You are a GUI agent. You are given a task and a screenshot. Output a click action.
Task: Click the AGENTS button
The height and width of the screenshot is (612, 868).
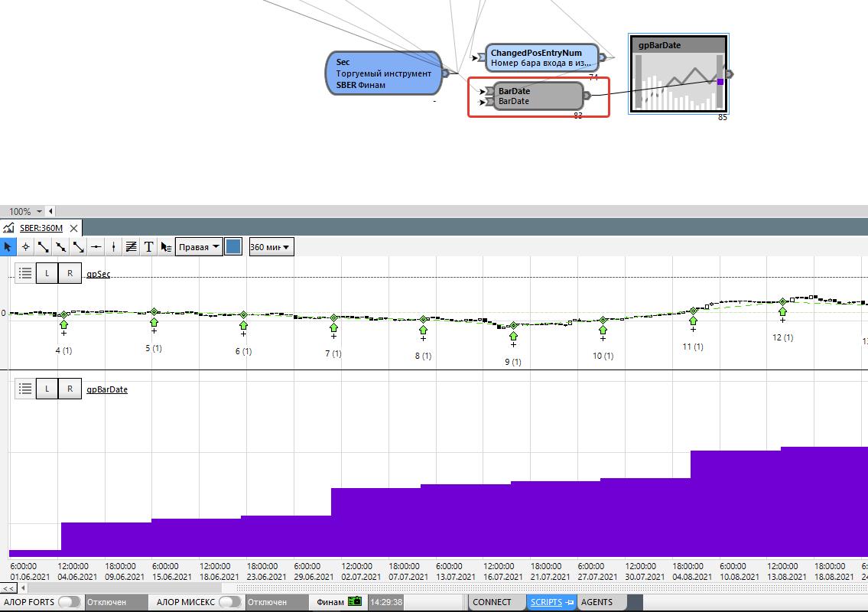[597, 602]
